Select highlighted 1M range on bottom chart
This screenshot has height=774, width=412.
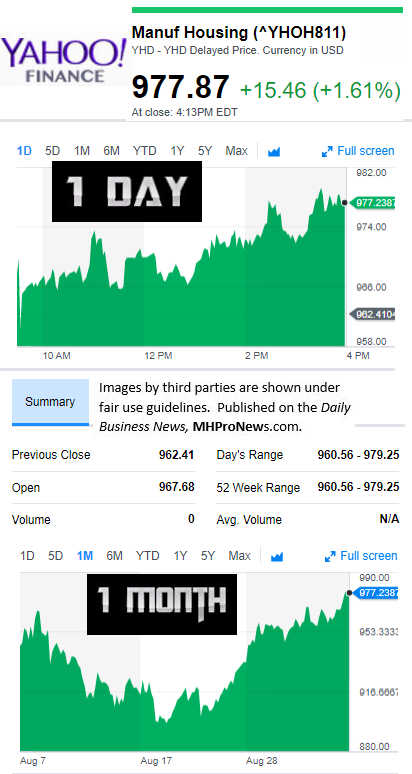pos(85,556)
